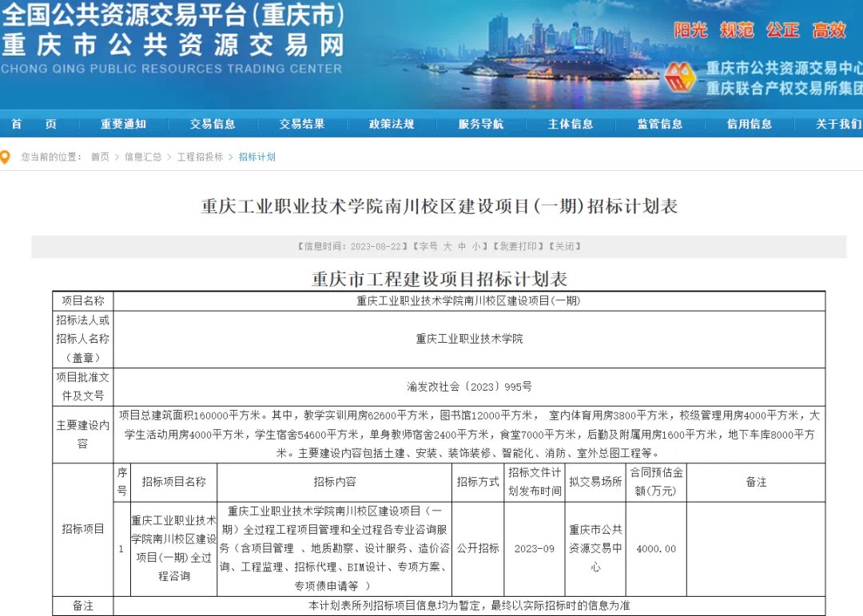Click the 4000.00 contract estimate cell
The image size is (863, 616).
(656, 549)
